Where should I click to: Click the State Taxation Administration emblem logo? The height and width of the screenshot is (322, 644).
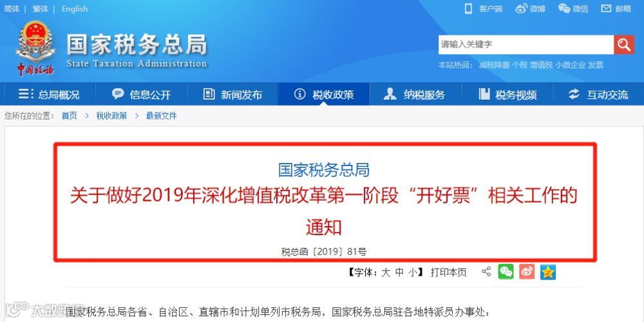(x=35, y=48)
